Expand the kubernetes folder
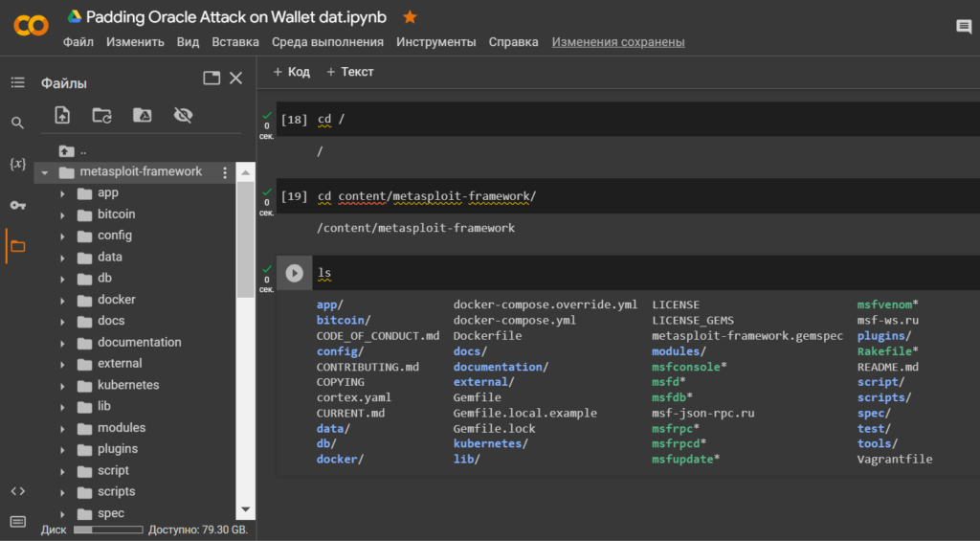The width and height of the screenshot is (980, 541). point(62,386)
